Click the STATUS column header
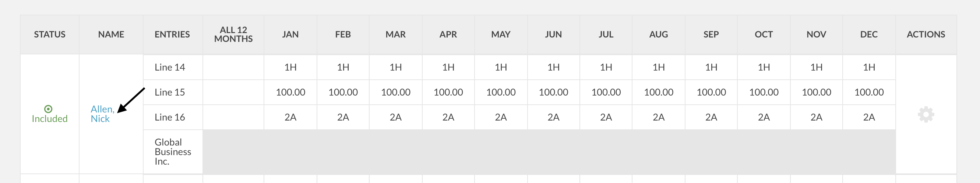Screen dimensions: 980x183 point(49,35)
